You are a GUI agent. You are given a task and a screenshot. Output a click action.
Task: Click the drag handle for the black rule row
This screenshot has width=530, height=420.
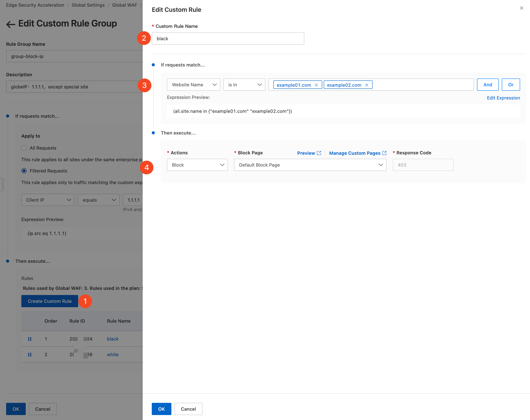(30, 339)
